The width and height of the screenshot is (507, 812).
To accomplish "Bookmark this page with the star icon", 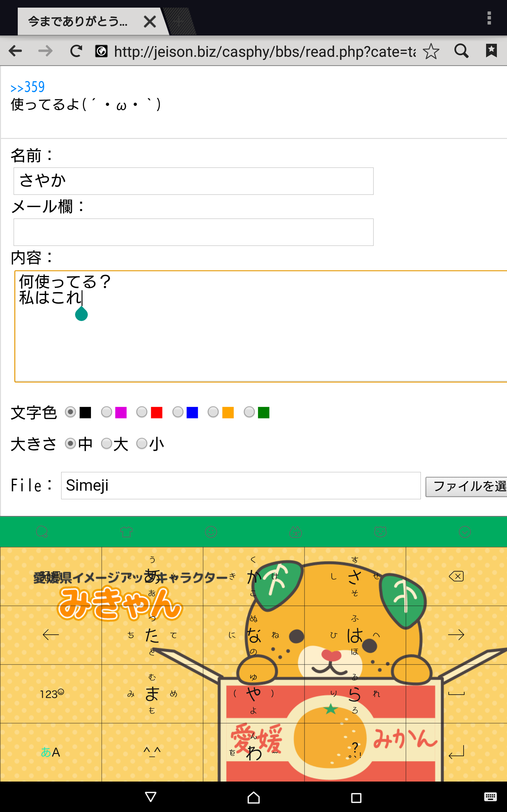I will point(431,51).
